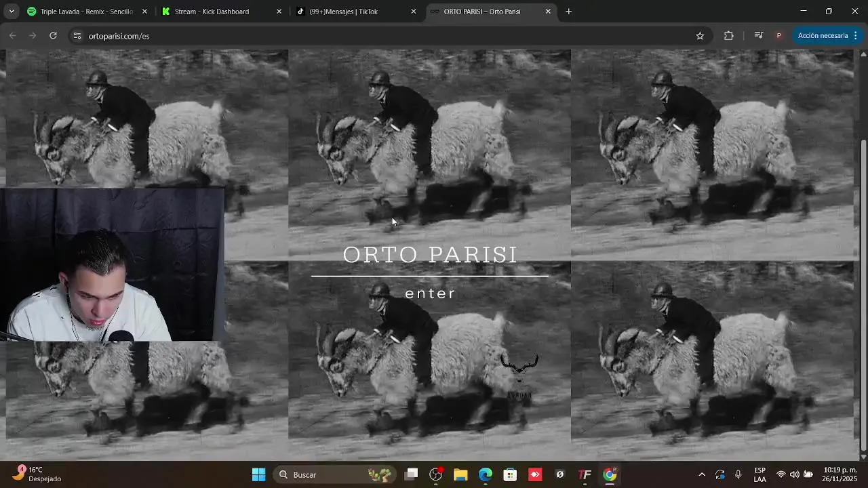Open the red AnyDesk taskbar icon
This screenshot has width=868, height=488.
click(x=535, y=474)
